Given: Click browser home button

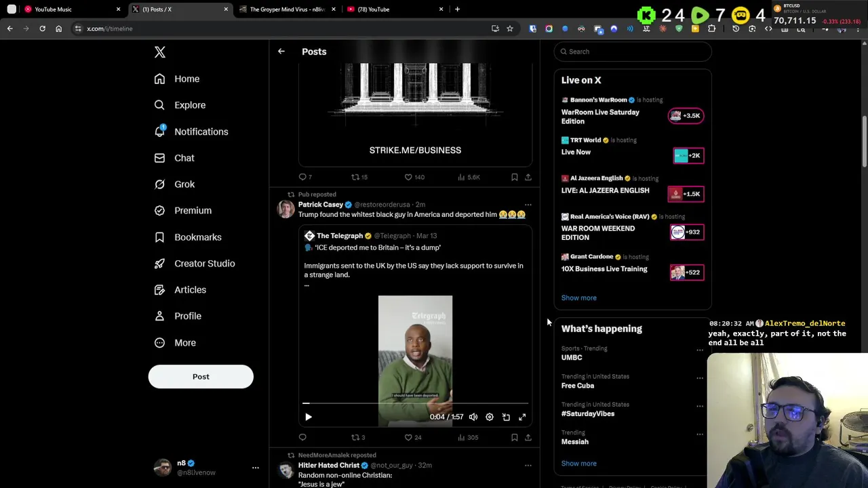Looking at the screenshot, I should coord(58,28).
